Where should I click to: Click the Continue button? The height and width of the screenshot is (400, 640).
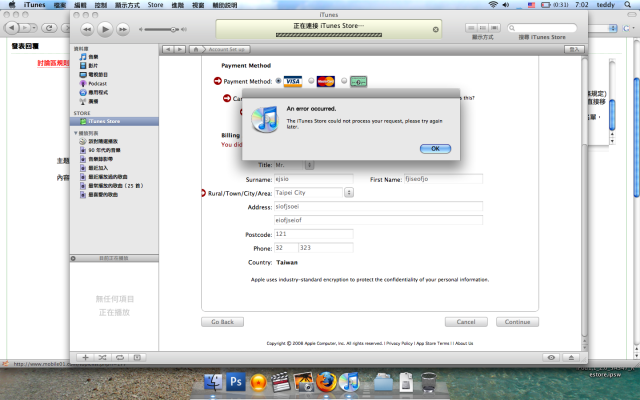coord(518,322)
